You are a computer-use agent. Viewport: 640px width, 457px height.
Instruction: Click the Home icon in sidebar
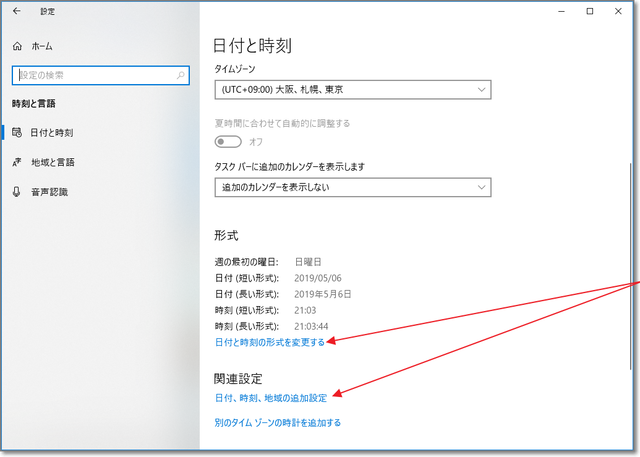[16, 46]
